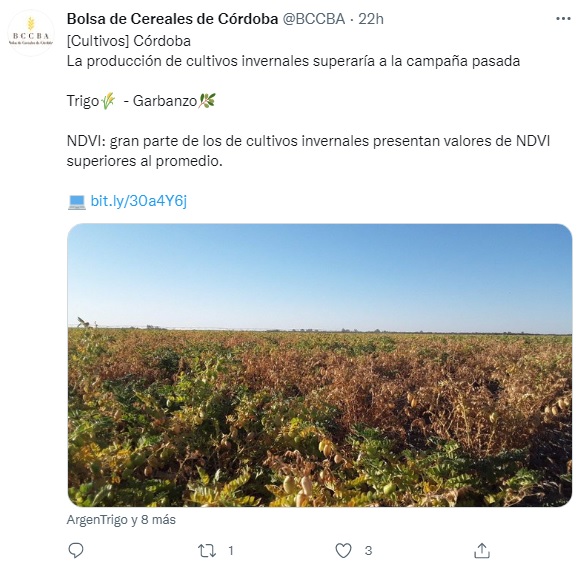579x568 pixels.
Task: View tagged ArgenTrigo y 8 más
Action: coord(121,520)
